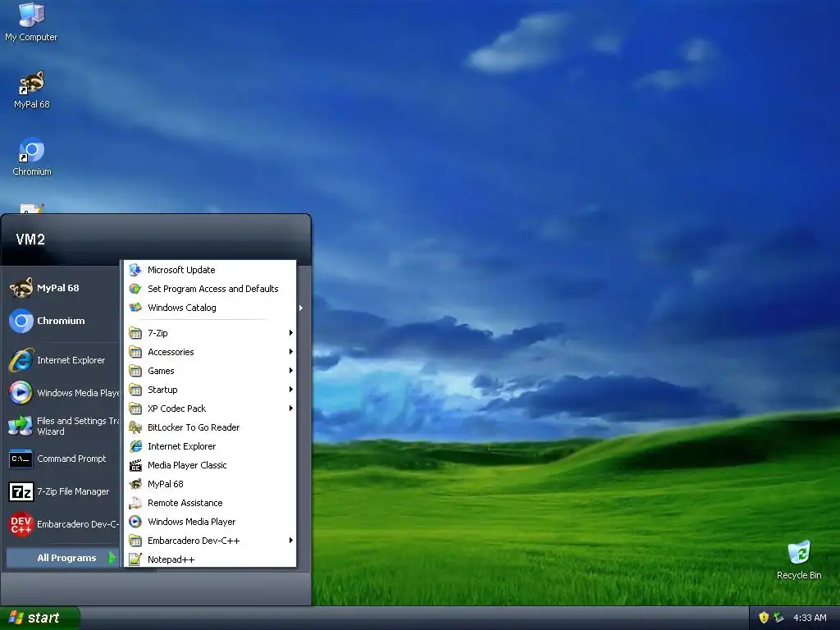
Task: Expand Embarcadero Dev-C++ folder submenu arrow
Action: (x=291, y=541)
